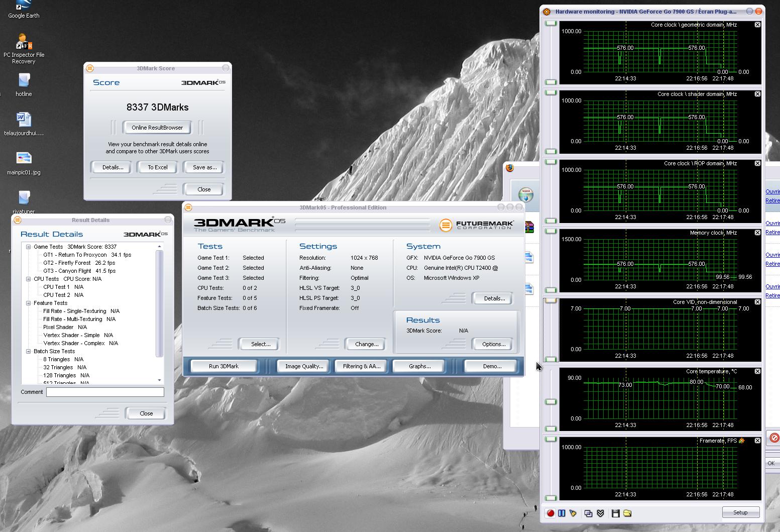Open folder icon in hardware monitoring toolbar

627,513
